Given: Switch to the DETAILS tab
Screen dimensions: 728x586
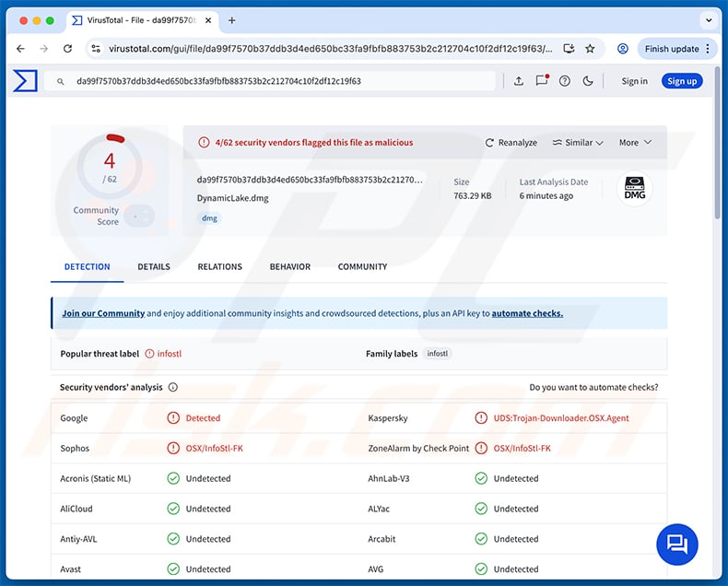Looking at the screenshot, I should tap(154, 267).
